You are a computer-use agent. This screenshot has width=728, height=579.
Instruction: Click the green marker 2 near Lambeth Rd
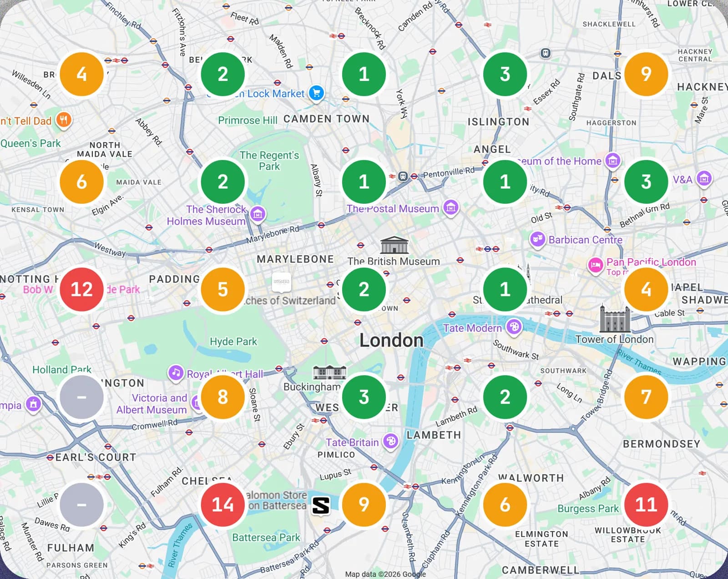click(505, 397)
